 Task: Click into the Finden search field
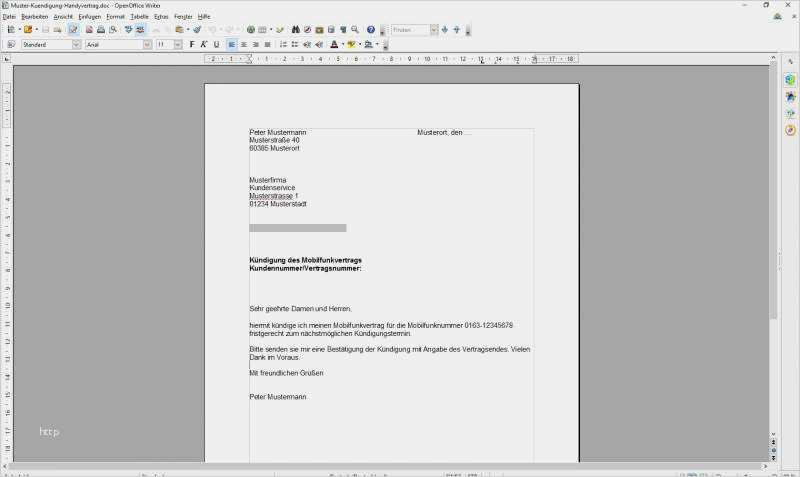click(410, 30)
